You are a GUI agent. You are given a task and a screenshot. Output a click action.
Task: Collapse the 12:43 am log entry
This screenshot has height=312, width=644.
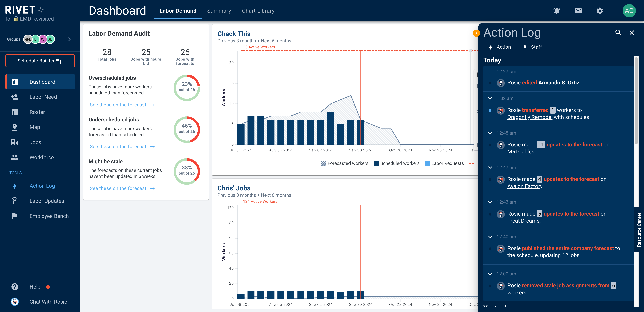pyautogui.click(x=490, y=202)
